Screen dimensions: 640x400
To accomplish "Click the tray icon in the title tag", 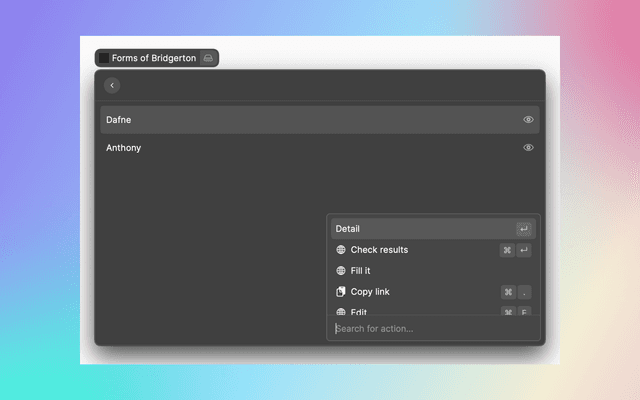I will [x=208, y=58].
